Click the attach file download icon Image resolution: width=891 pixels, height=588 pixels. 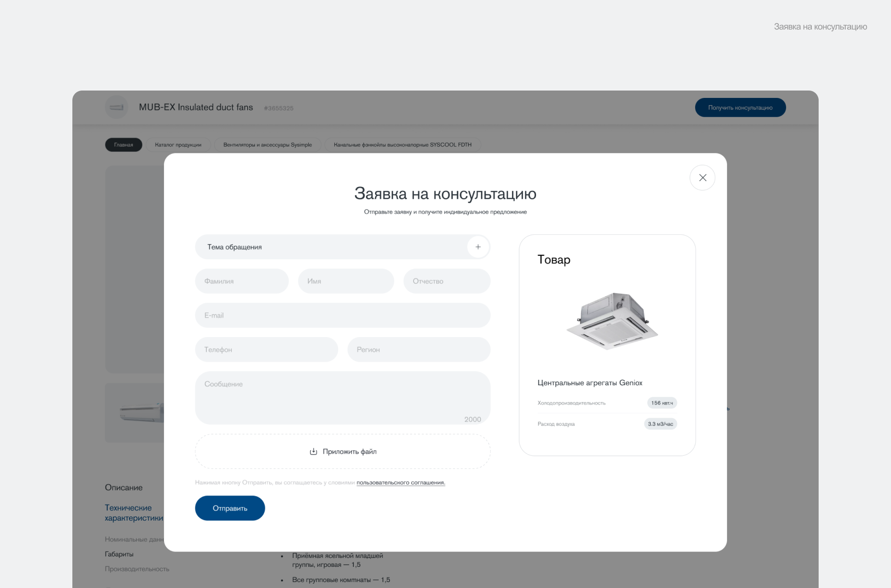314,452
